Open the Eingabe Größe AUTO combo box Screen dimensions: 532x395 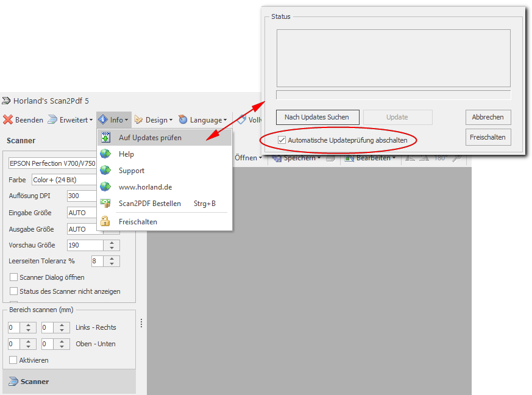tap(82, 213)
